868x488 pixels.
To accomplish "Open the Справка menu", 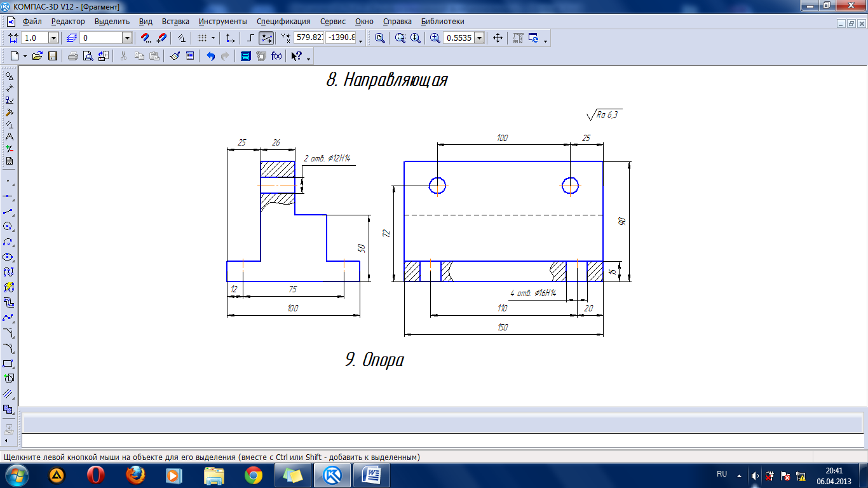I will tap(397, 22).
